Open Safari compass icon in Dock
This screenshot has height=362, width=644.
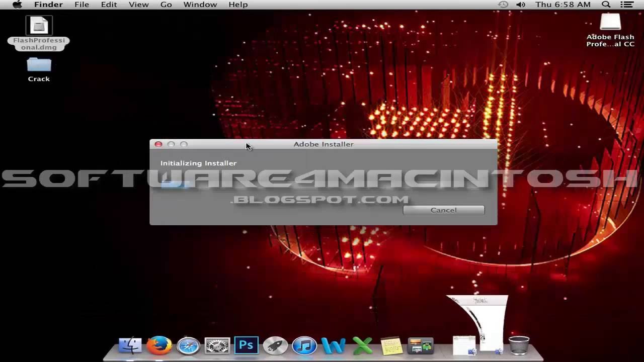click(188, 346)
